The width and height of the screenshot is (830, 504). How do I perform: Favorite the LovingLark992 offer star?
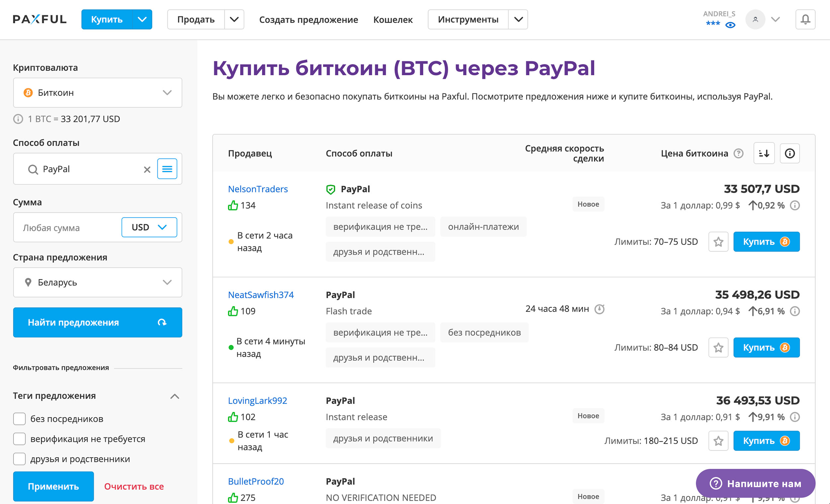coord(718,440)
